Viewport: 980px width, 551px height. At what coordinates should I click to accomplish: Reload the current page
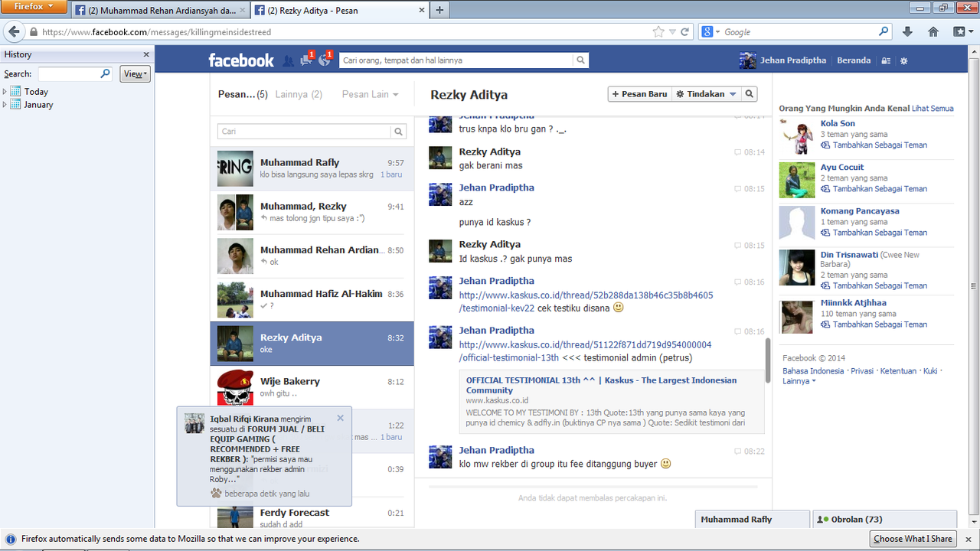[685, 32]
